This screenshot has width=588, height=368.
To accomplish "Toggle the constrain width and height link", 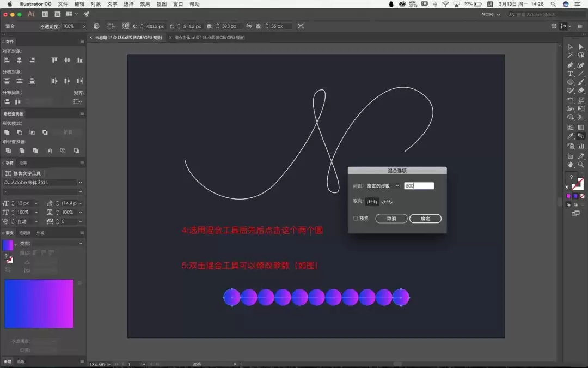I will [249, 26].
